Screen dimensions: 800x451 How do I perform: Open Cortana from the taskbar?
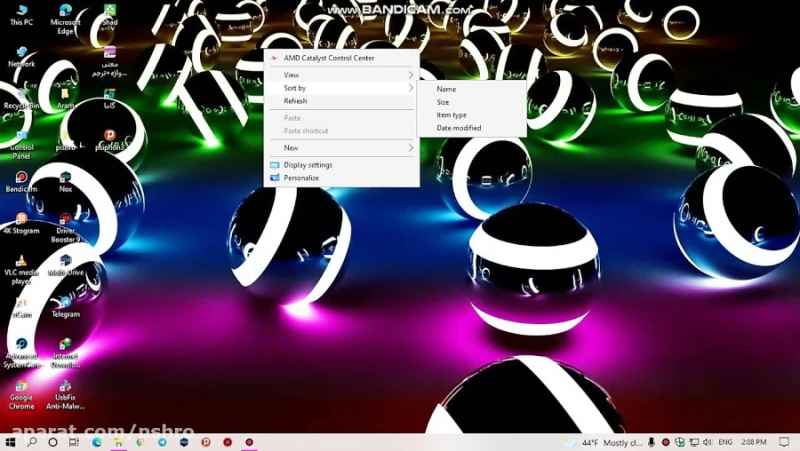(53, 442)
